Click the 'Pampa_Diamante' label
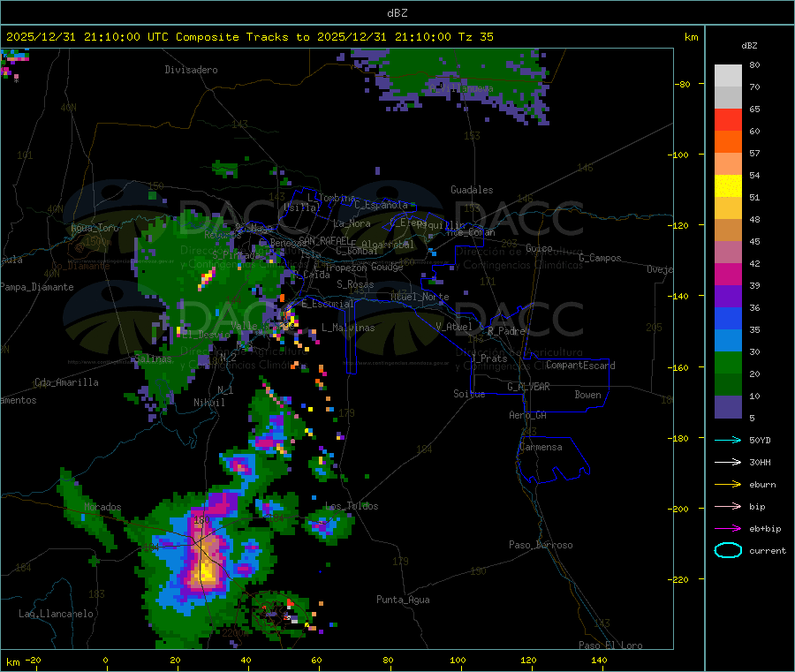The width and height of the screenshot is (795, 672). (37, 287)
